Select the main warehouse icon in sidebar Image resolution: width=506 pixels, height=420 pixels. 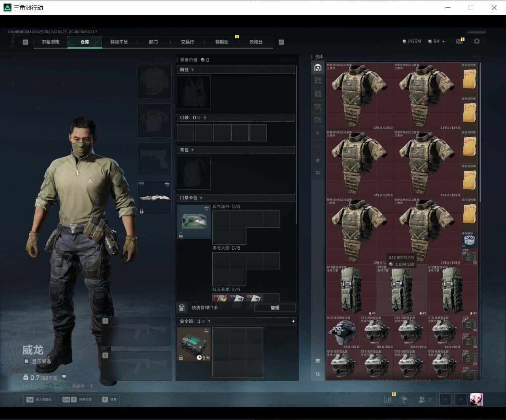318,68
